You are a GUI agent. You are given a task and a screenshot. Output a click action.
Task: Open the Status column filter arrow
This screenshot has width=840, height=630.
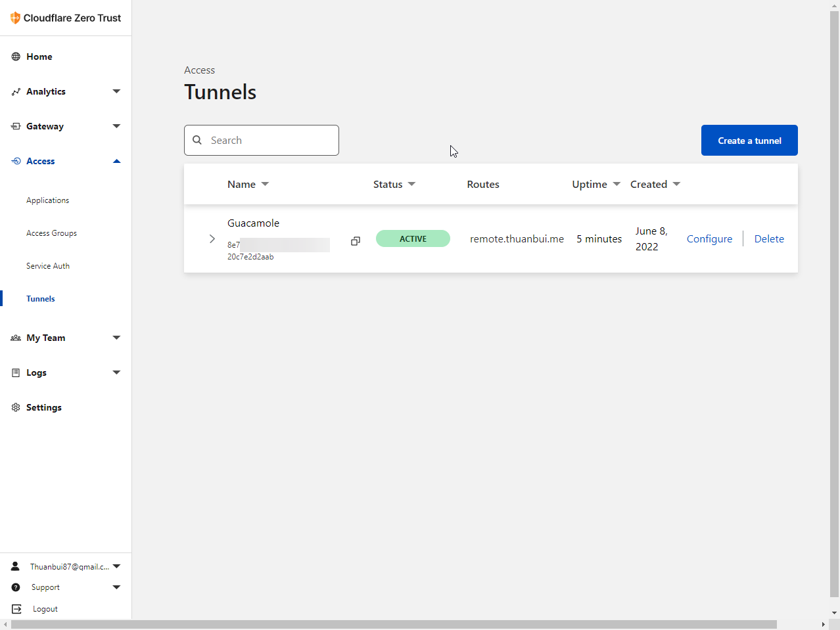(411, 184)
